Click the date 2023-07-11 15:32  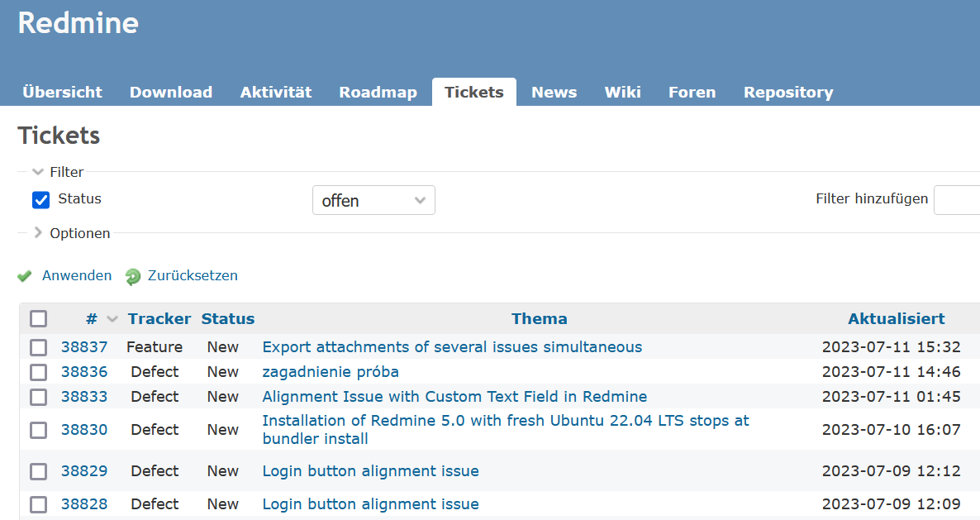[892, 347]
